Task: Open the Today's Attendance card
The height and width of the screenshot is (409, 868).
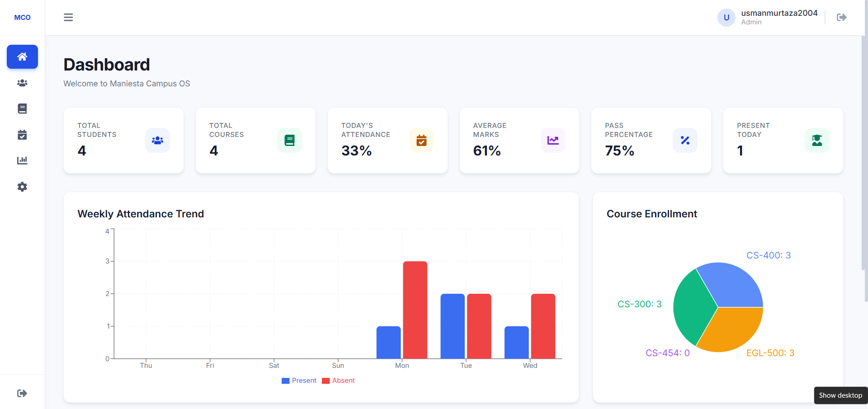Action: pyautogui.click(x=387, y=140)
